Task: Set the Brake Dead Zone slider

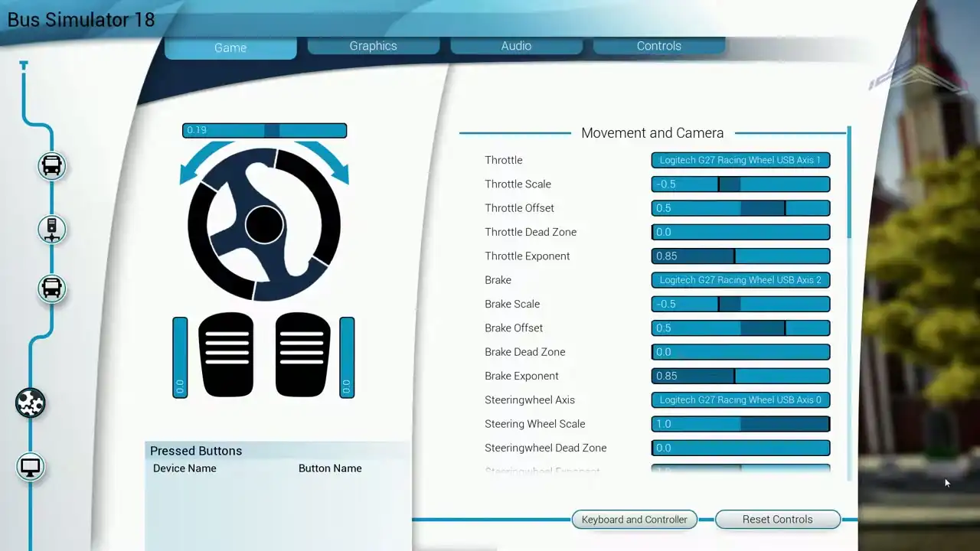Action: point(740,352)
